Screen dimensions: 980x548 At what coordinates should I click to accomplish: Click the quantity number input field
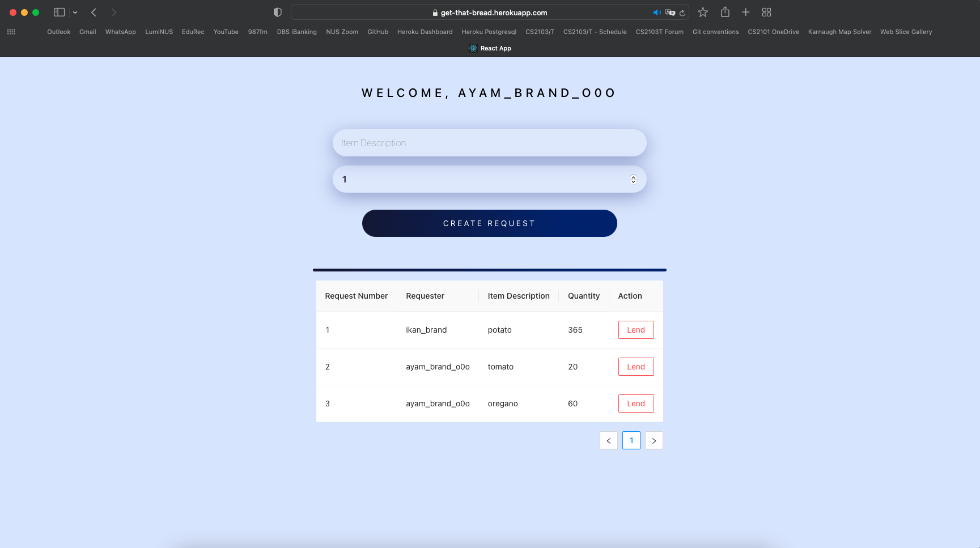[x=490, y=179]
